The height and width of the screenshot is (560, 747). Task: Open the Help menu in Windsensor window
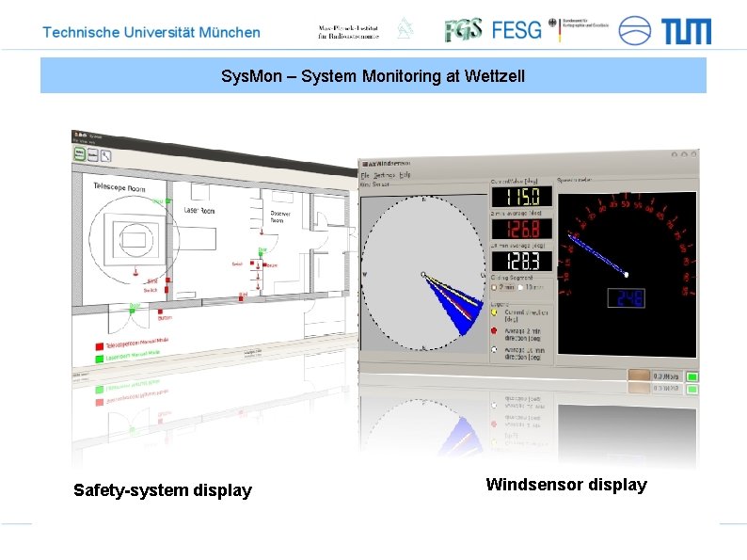click(x=405, y=175)
